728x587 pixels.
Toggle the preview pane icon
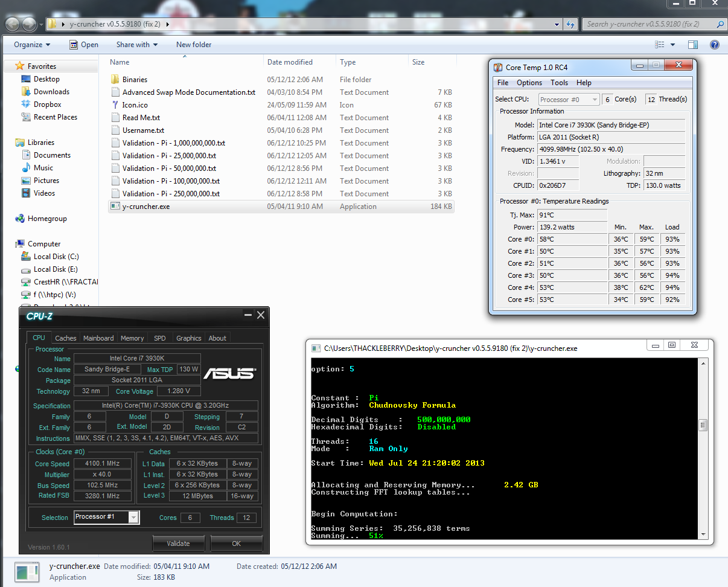click(x=693, y=45)
